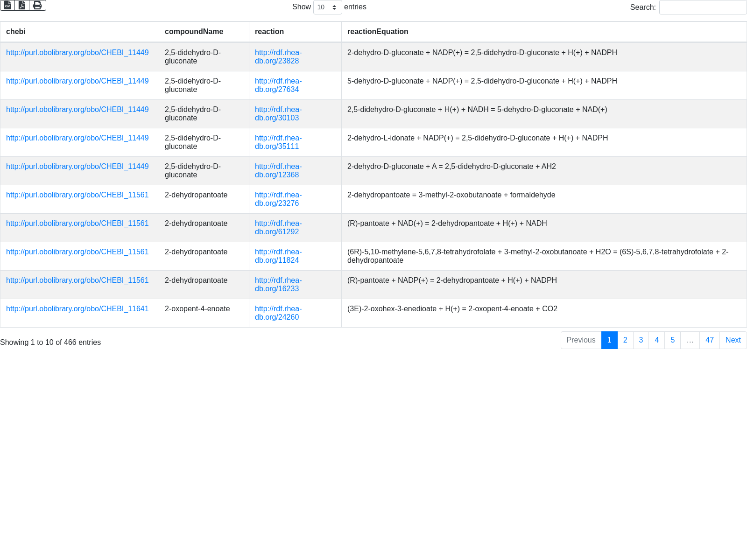Jump to last page 47

point(709,340)
